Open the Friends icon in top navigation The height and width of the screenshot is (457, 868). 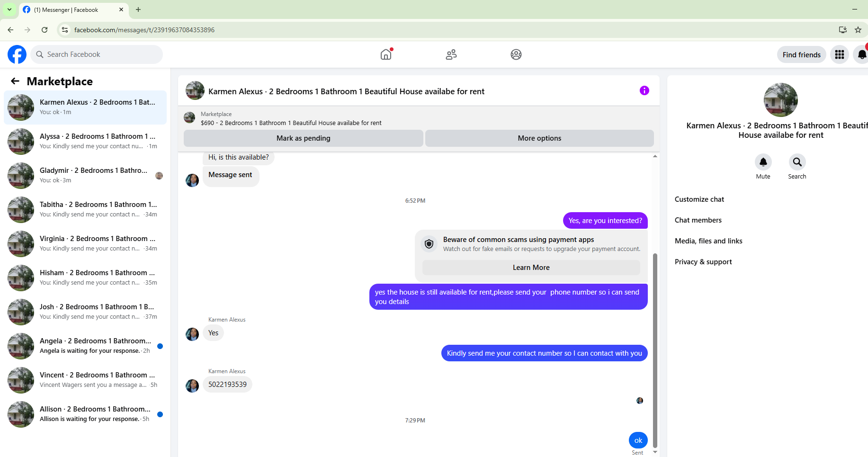pyautogui.click(x=451, y=54)
